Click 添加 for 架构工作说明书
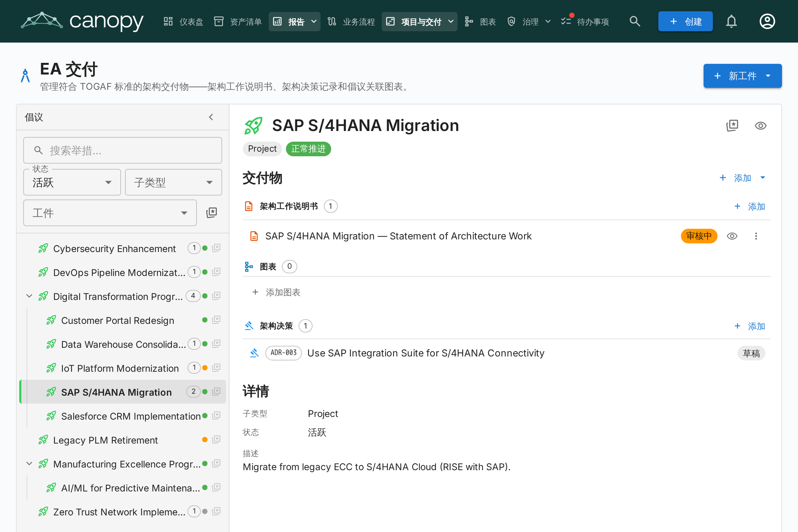This screenshot has width=798, height=532. (749, 206)
